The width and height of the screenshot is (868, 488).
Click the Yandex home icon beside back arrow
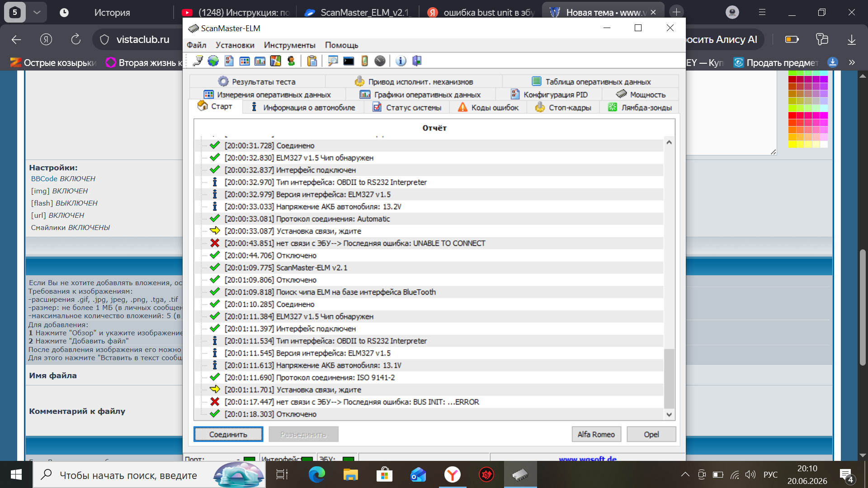tap(46, 40)
